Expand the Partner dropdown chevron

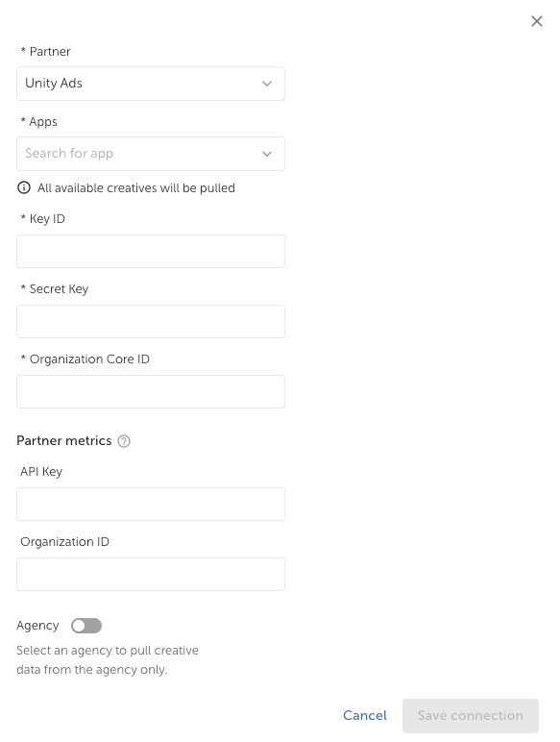[x=267, y=84]
